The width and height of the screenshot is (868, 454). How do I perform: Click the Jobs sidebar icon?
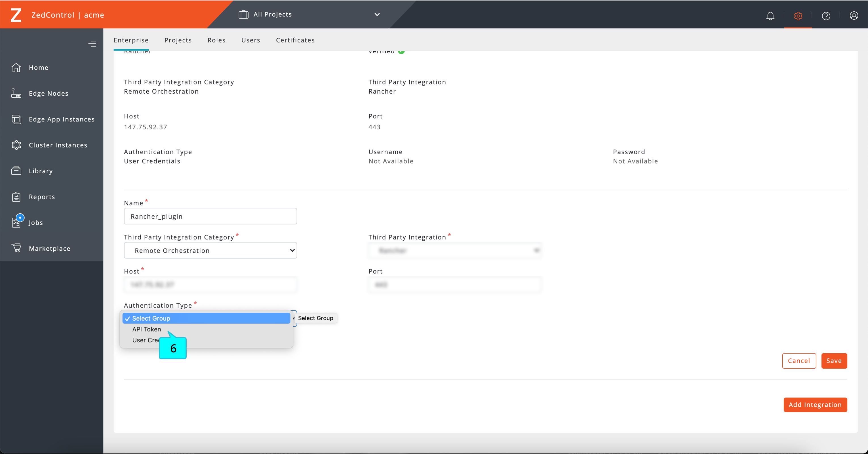(x=17, y=222)
